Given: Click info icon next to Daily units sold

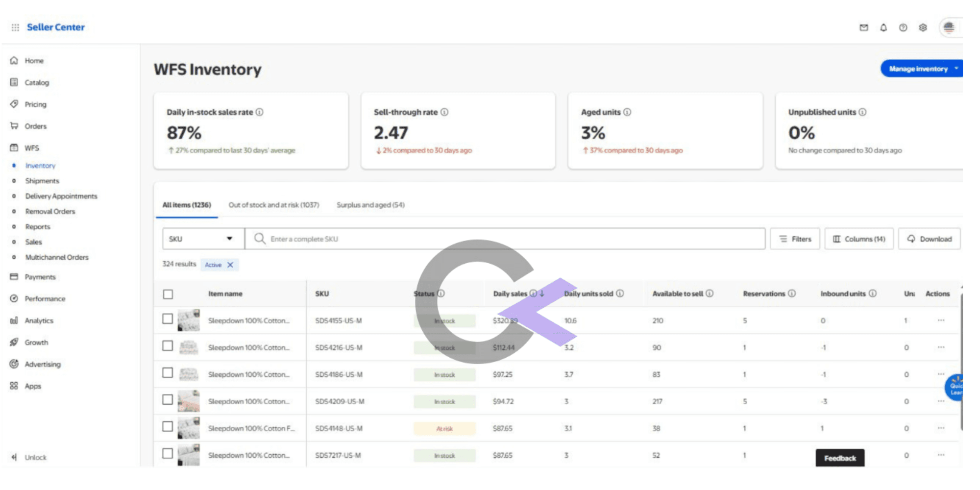Looking at the screenshot, I should coord(620,294).
